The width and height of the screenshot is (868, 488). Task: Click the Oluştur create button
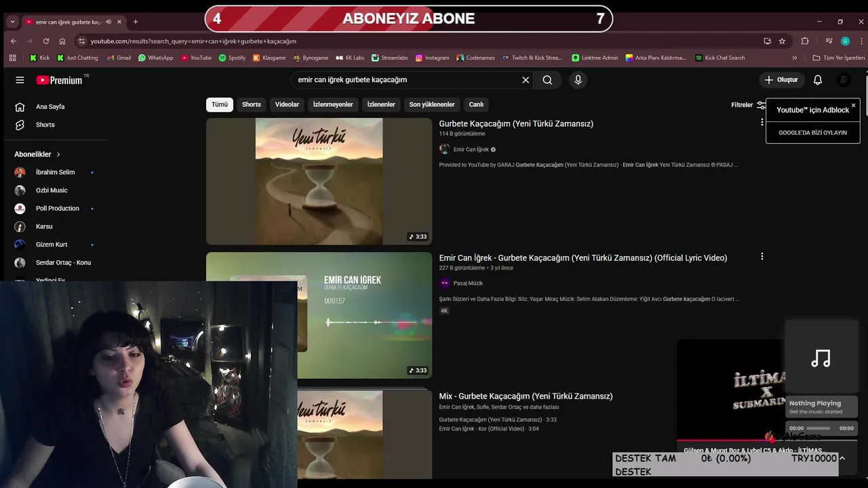click(x=781, y=80)
